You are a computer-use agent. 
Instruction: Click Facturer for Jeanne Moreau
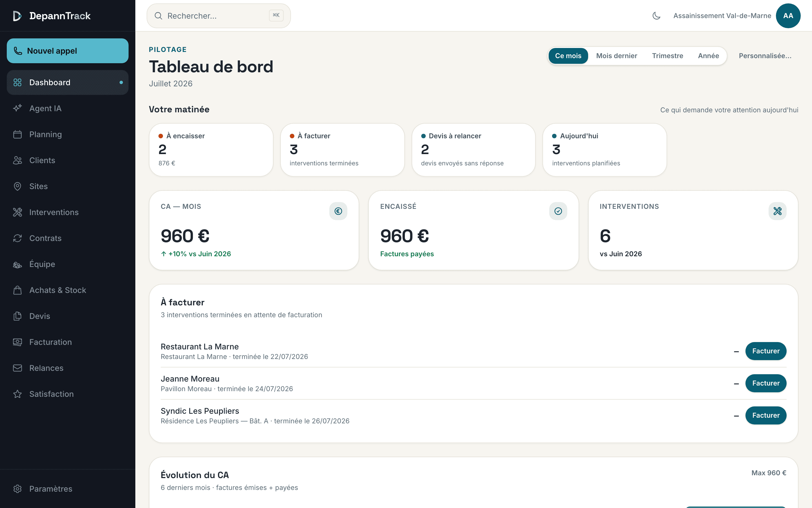[x=766, y=383]
